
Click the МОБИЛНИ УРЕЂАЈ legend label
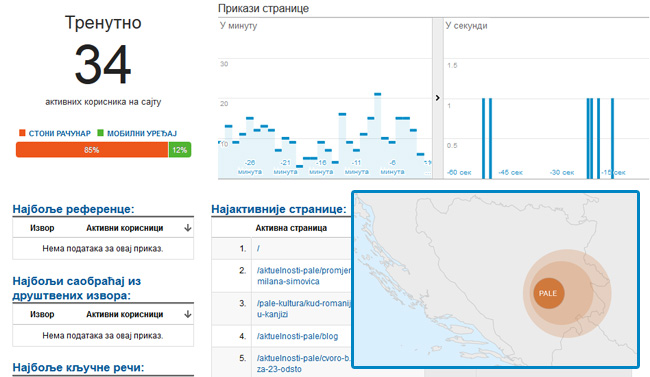coord(142,133)
